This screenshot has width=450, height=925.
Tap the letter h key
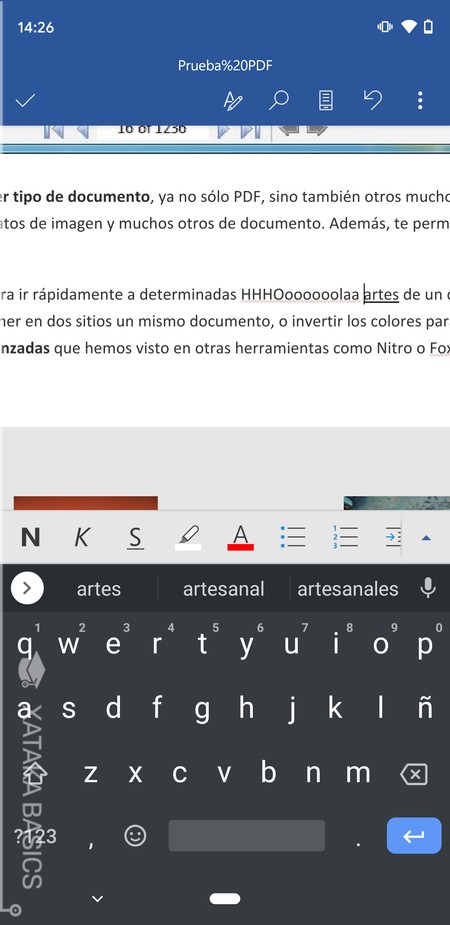pyautogui.click(x=246, y=708)
